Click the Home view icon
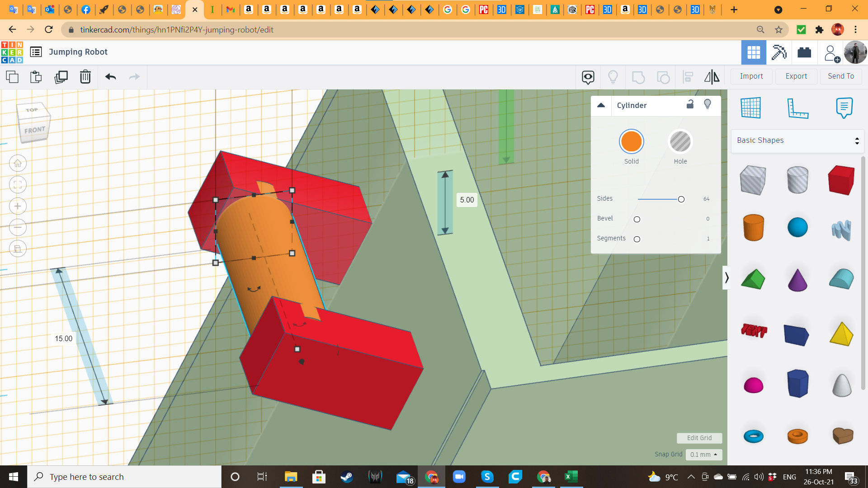868x488 pixels. tap(18, 164)
